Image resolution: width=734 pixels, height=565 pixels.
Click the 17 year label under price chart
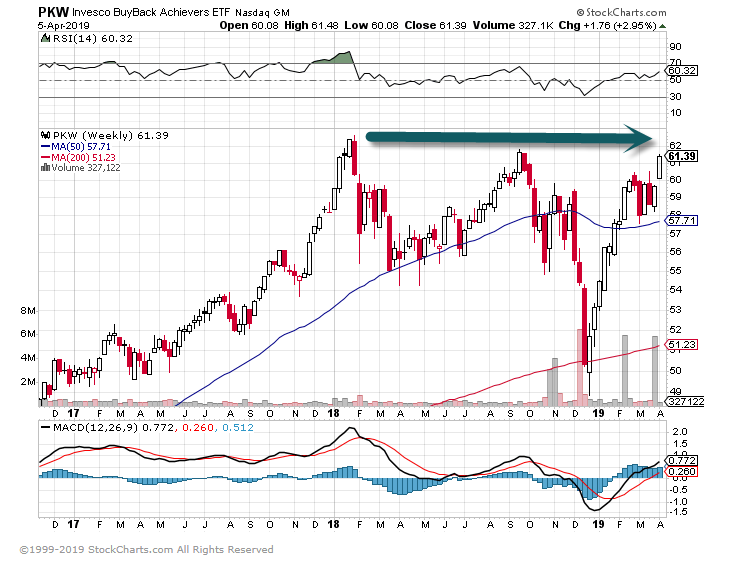point(73,414)
